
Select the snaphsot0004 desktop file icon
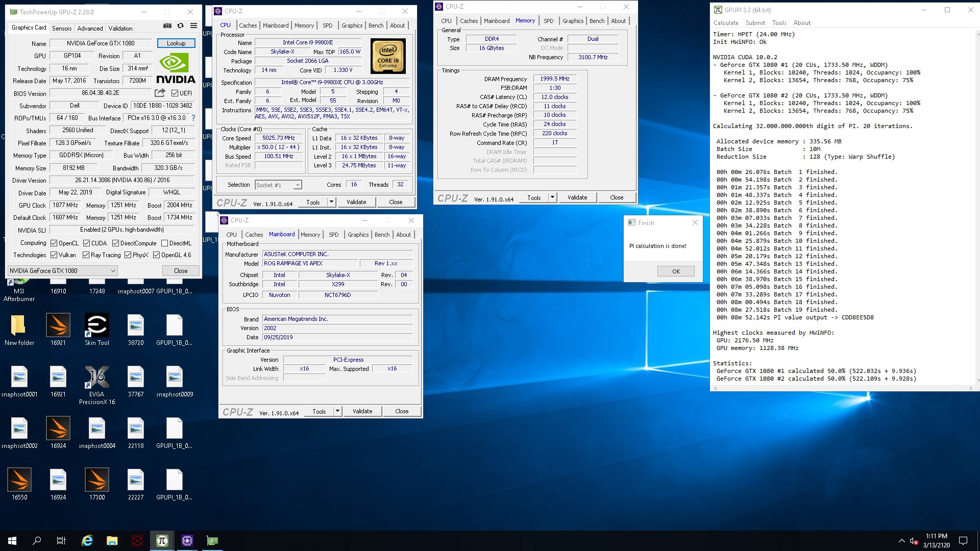click(x=97, y=433)
